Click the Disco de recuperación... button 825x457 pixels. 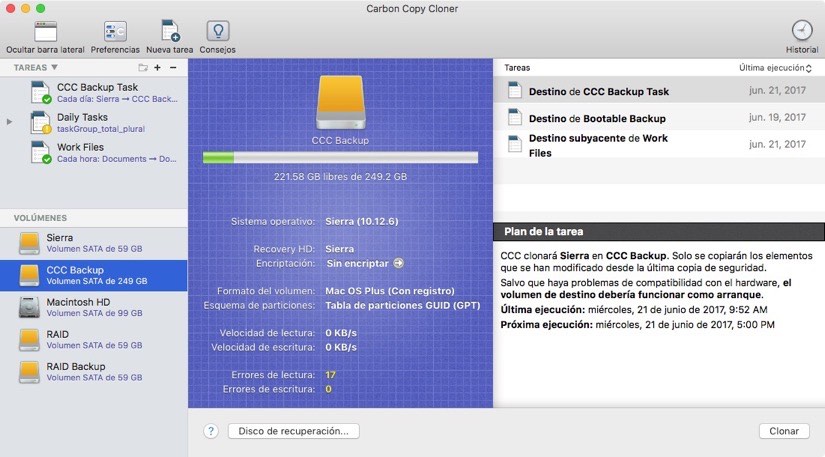coord(294,431)
